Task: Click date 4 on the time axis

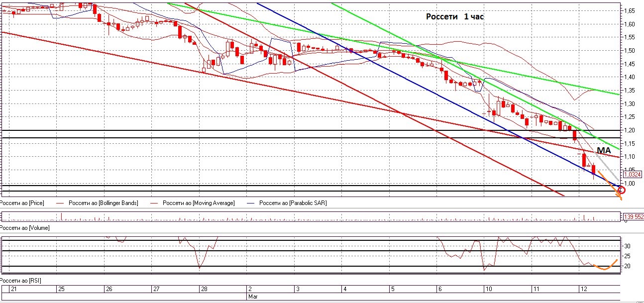Action: point(344,289)
